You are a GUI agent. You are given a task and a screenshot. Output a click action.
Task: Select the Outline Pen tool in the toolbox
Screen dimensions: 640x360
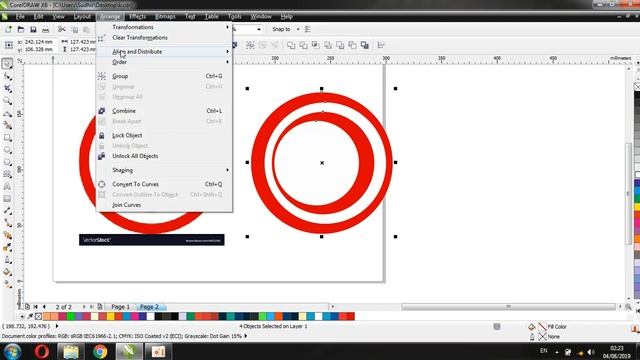7,260
